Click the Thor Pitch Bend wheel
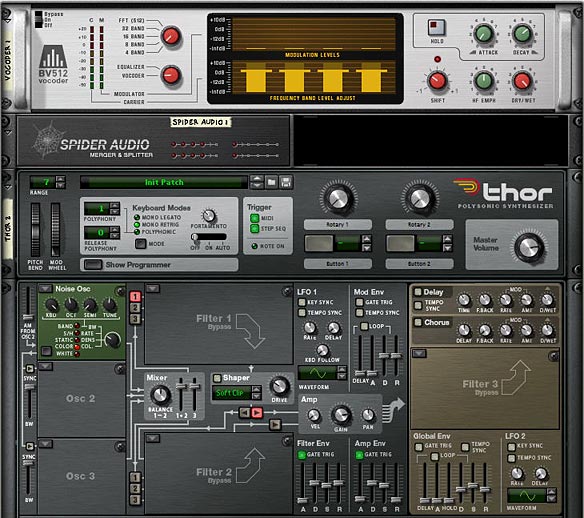The height and width of the screenshot is (518, 584). (x=35, y=230)
